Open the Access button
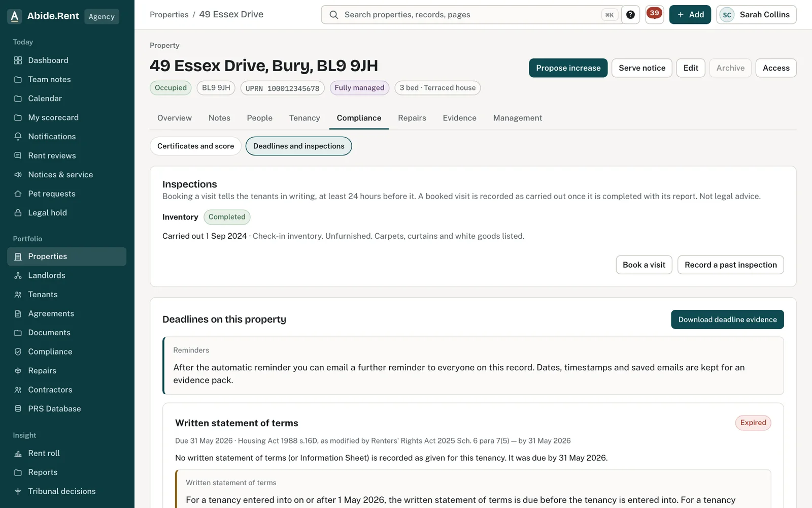This screenshot has height=508, width=812. [x=776, y=68]
